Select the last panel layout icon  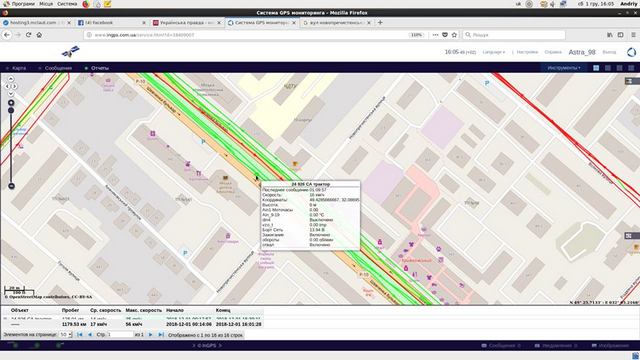click(631, 68)
